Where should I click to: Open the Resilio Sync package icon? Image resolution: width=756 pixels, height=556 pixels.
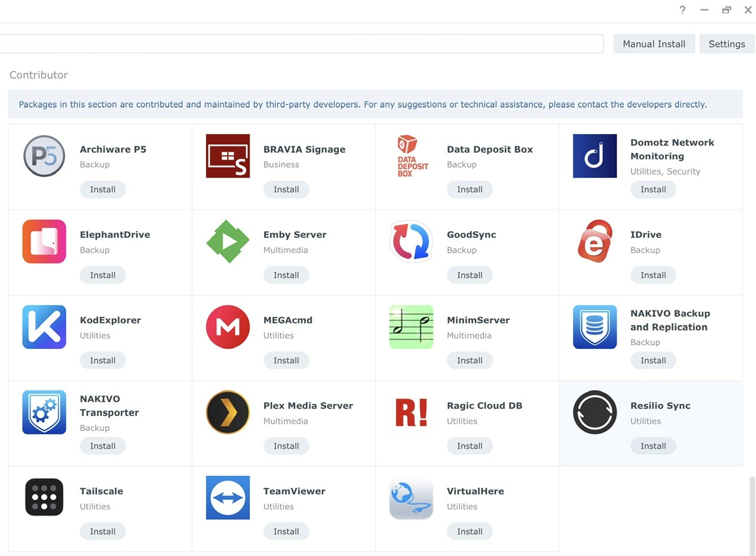point(595,413)
